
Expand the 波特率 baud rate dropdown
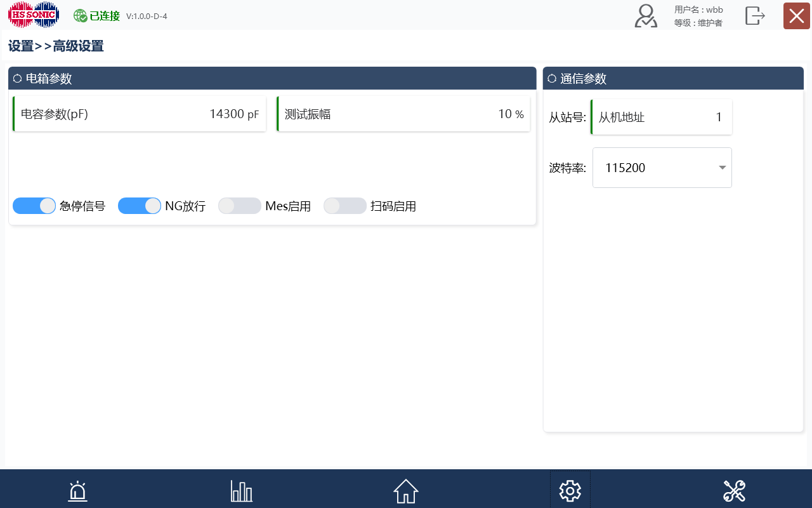662,168
